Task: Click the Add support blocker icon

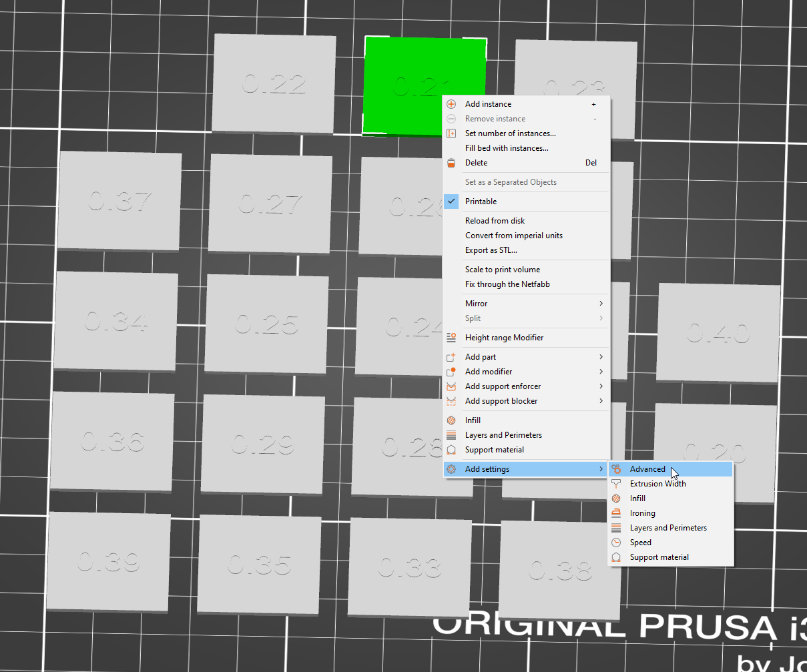Action: [x=451, y=401]
